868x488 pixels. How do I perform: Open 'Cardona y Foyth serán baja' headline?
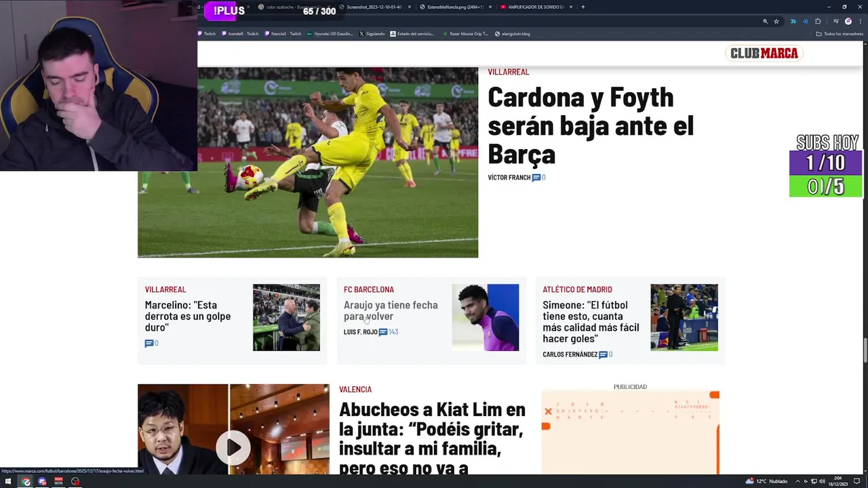pos(591,125)
